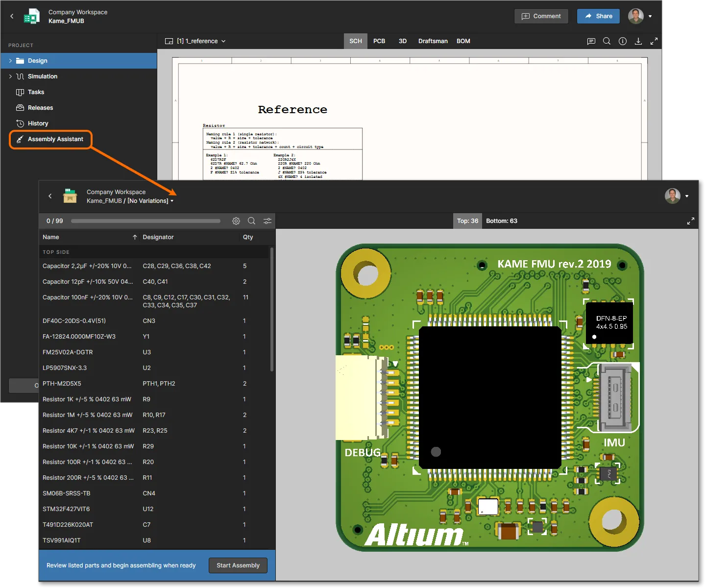
Task: Click the Tasks board icon in sidebar
Action: point(20,92)
